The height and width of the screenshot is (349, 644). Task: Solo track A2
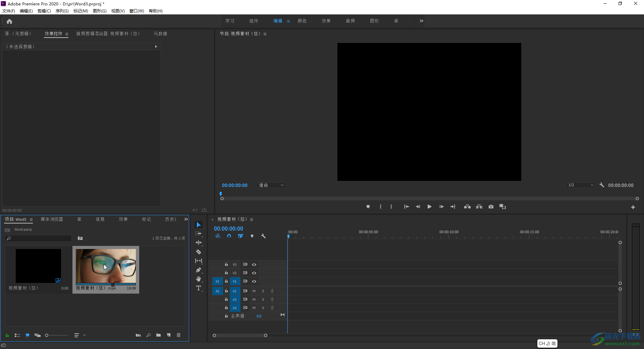pyautogui.click(x=263, y=299)
